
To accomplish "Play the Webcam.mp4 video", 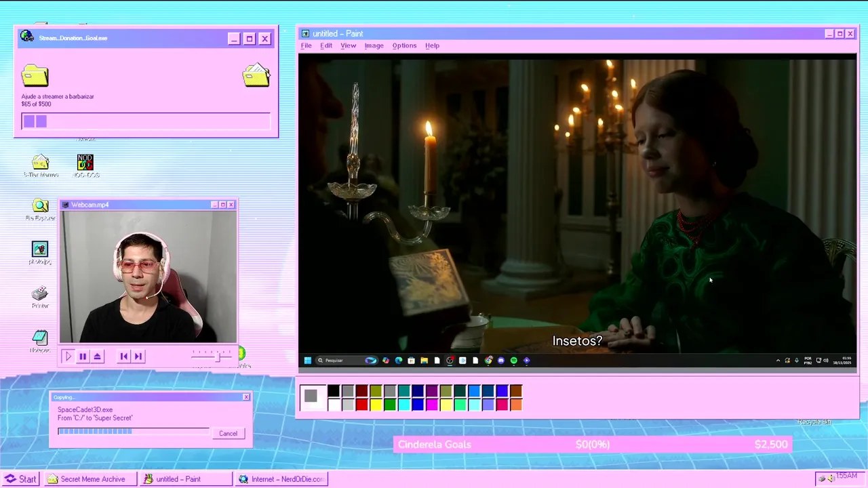I will tap(68, 356).
